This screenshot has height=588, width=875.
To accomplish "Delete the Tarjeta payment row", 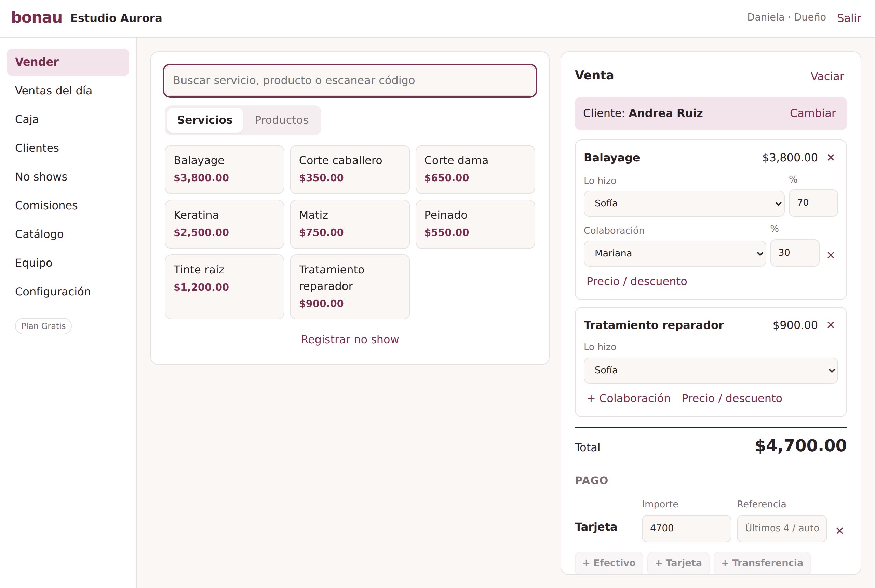I will 839,530.
